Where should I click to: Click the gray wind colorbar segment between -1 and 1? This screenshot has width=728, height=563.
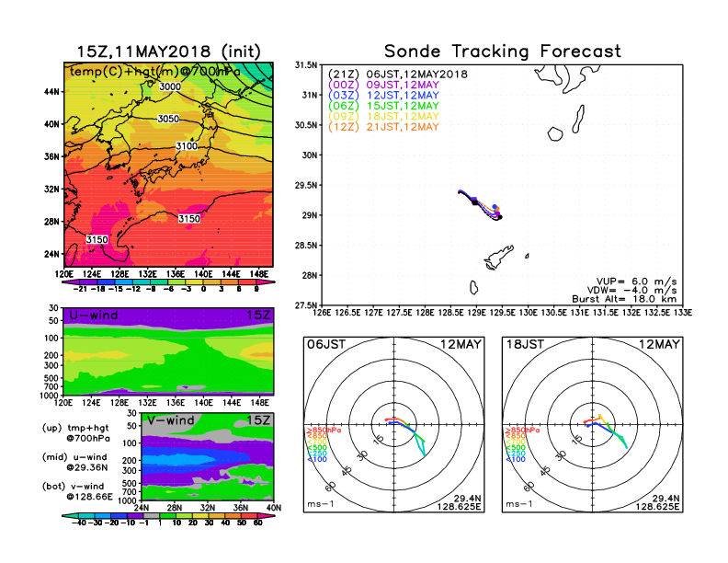click(151, 515)
